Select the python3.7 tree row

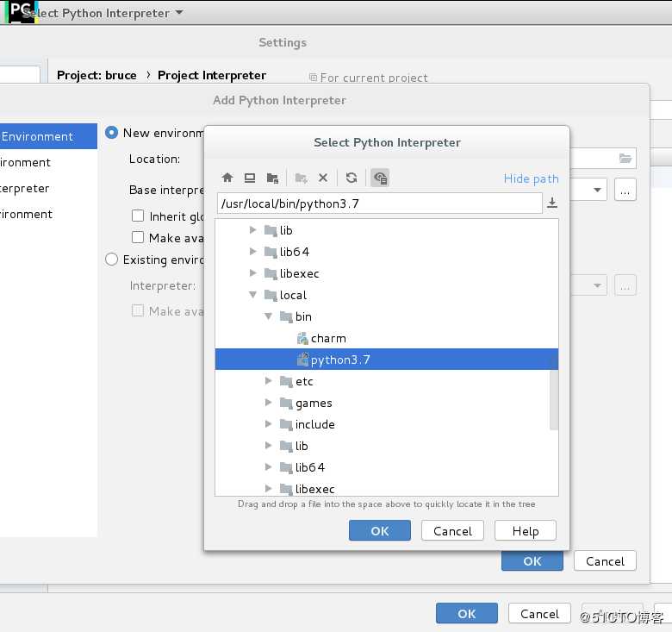[x=387, y=360]
